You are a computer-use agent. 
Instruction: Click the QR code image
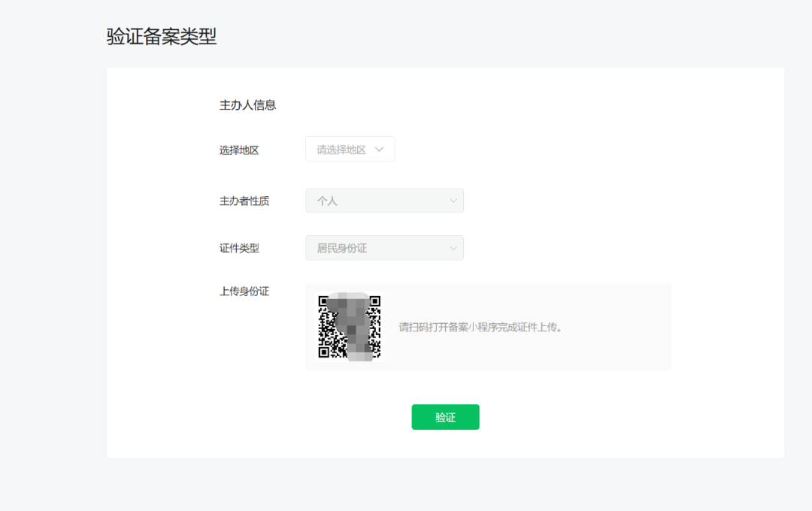coord(350,327)
